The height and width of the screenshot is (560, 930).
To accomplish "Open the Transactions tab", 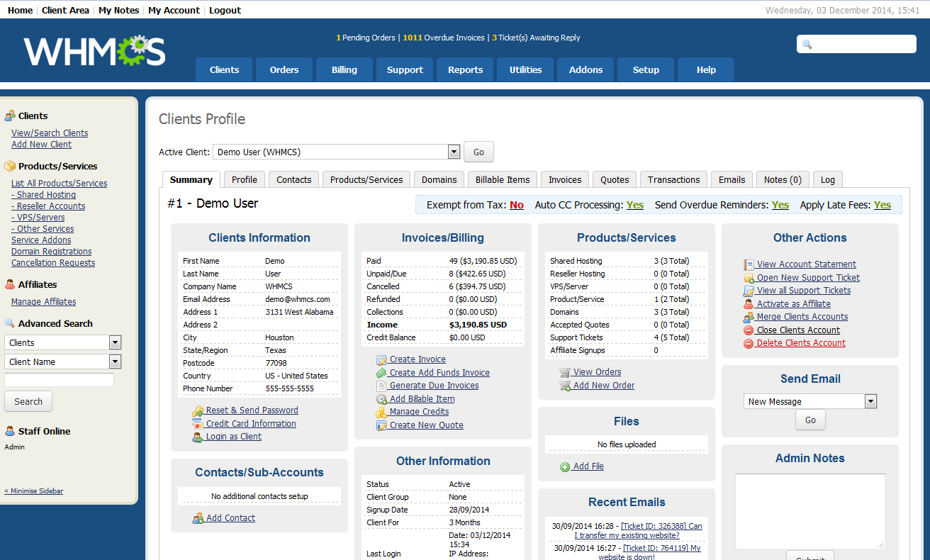I will click(x=673, y=179).
